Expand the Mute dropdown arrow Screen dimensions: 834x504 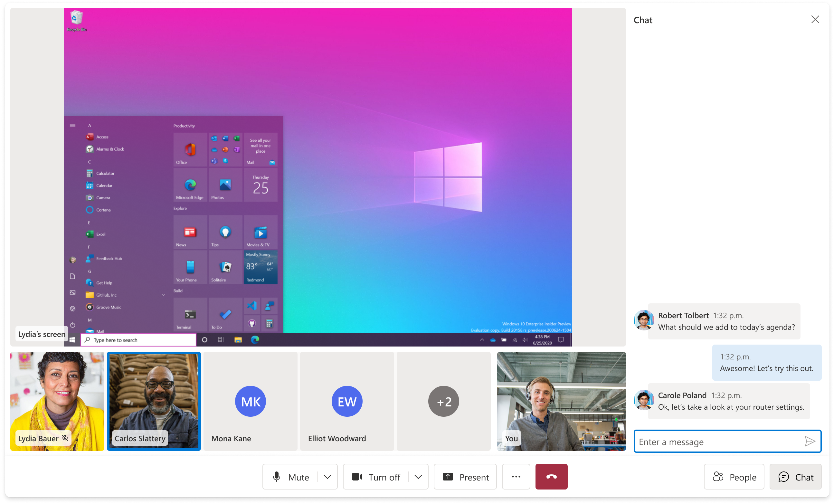coord(328,477)
